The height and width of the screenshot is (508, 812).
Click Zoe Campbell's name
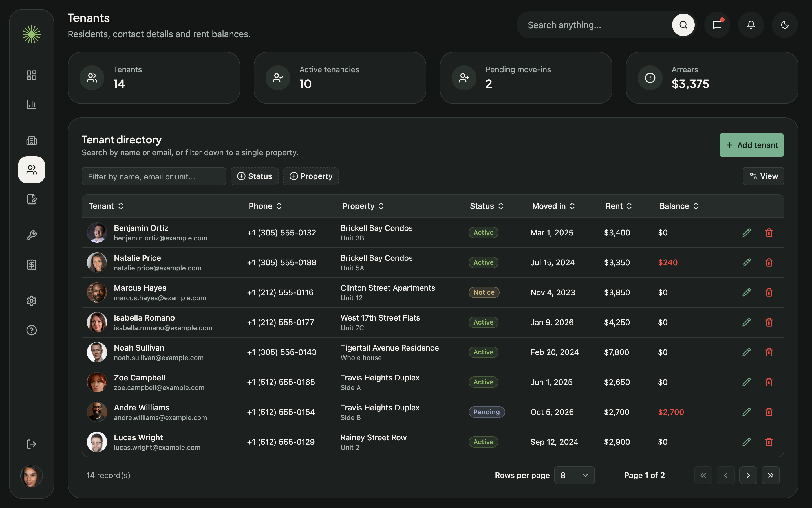coord(140,378)
